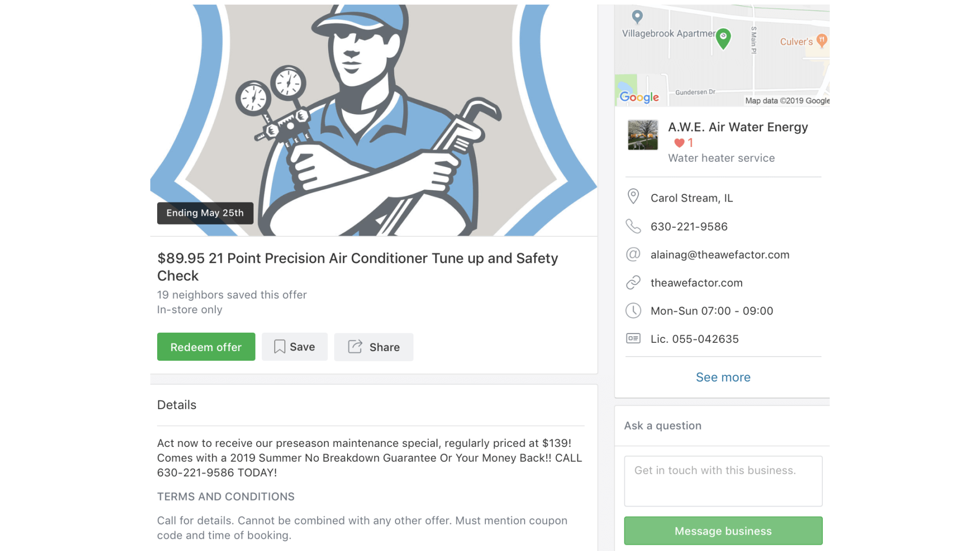Expand See more business details
Viewport: 980px width, 551px height.
point(724,377)
